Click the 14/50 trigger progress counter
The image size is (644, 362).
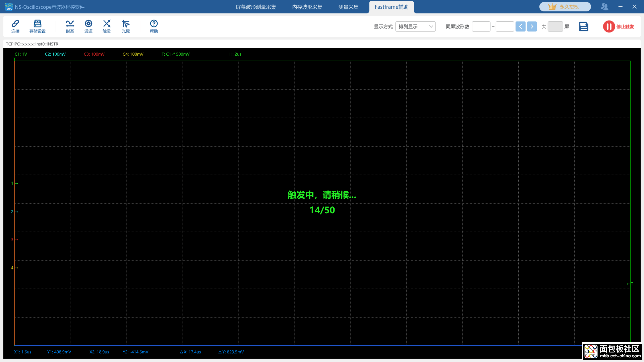point(322,210)
